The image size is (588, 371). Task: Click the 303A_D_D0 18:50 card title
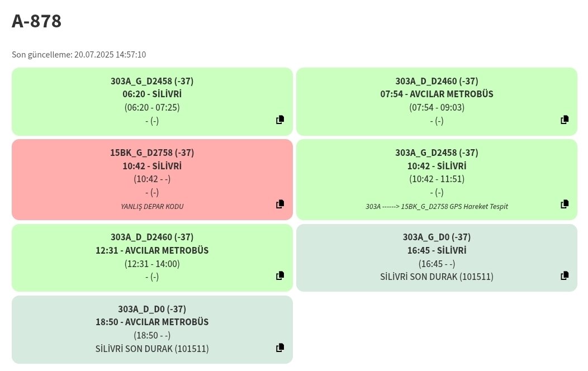click(x=152, y=309)
